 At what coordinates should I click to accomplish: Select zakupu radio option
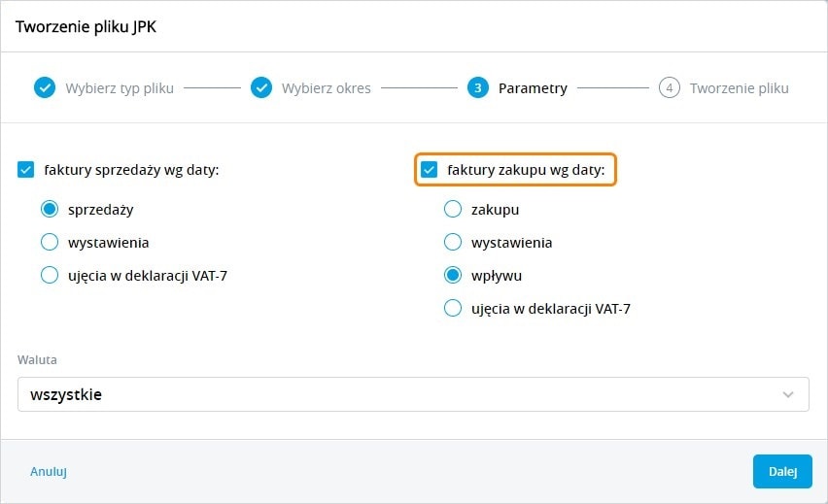(x=453, y=209)
